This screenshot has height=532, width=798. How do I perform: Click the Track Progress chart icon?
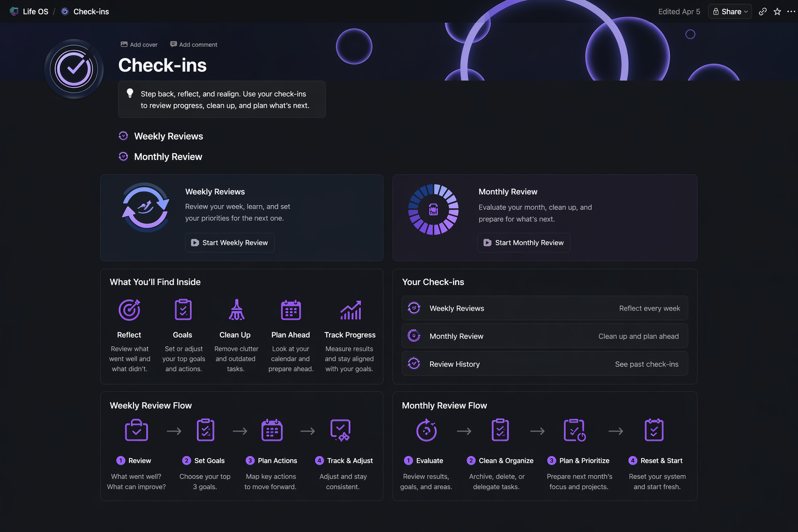pyautogui.click(x=351, y=310)
